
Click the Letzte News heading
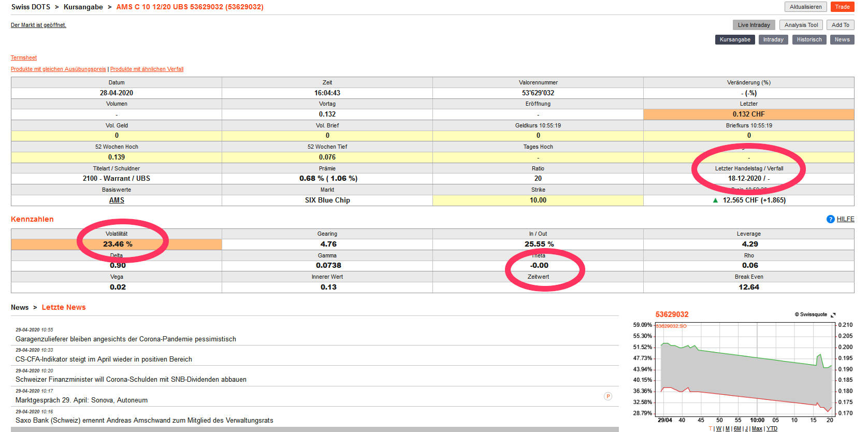[64, 307]
